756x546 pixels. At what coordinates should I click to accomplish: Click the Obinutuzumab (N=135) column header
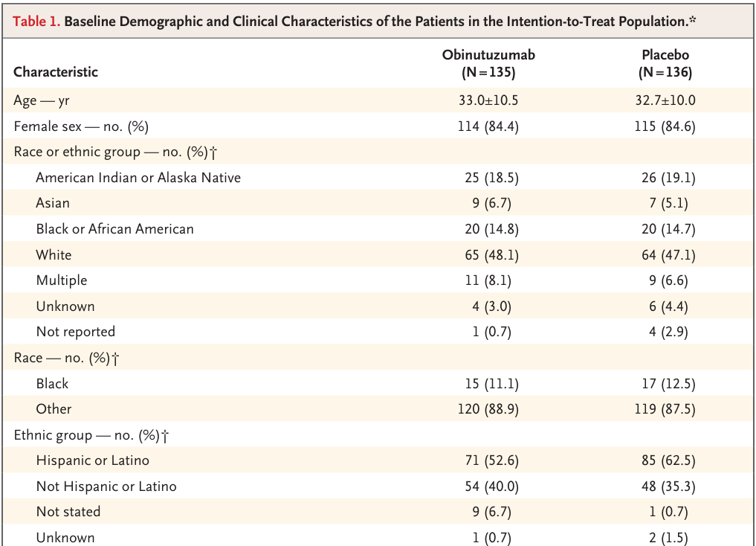tap(488, 63)
